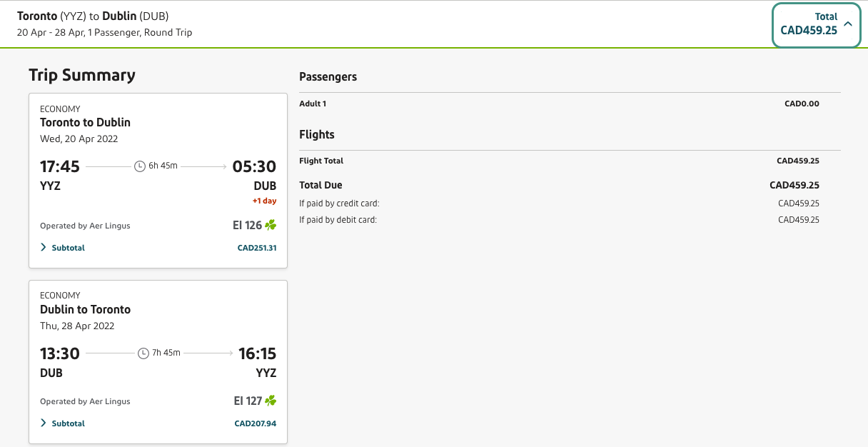The image size is (868, 447).
Task: Click the Toronto (YYZ) to Dublin (DUB) header
Action: pyautogui.click(x=93, y=16)
